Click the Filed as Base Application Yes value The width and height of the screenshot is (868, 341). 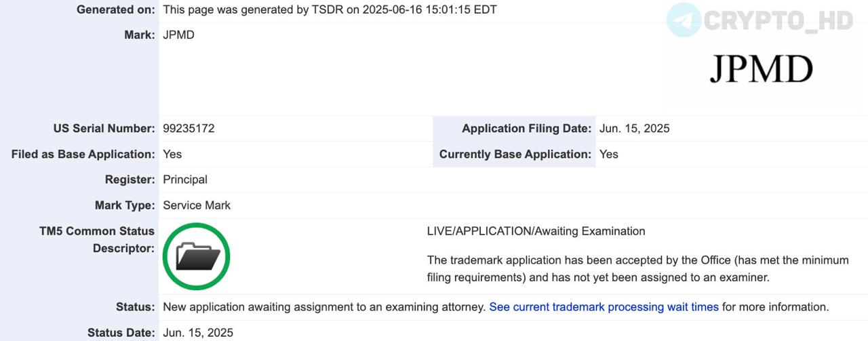click(172, 155)
